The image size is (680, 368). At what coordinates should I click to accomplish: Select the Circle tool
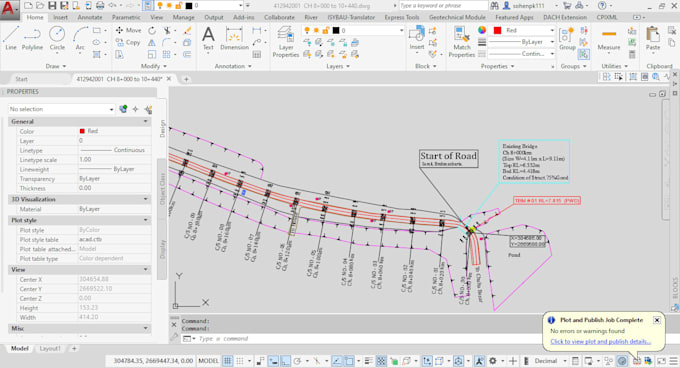[x=57, y=38]
